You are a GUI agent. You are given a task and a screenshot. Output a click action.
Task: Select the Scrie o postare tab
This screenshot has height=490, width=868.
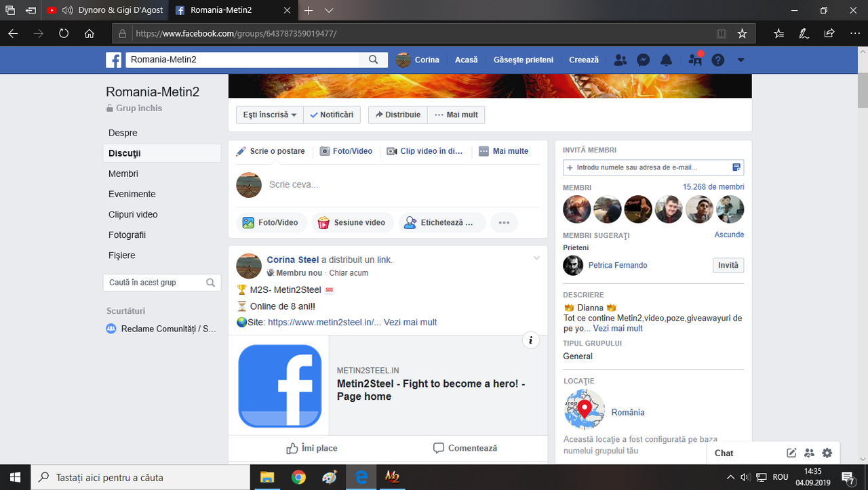(x=271, y=151)
